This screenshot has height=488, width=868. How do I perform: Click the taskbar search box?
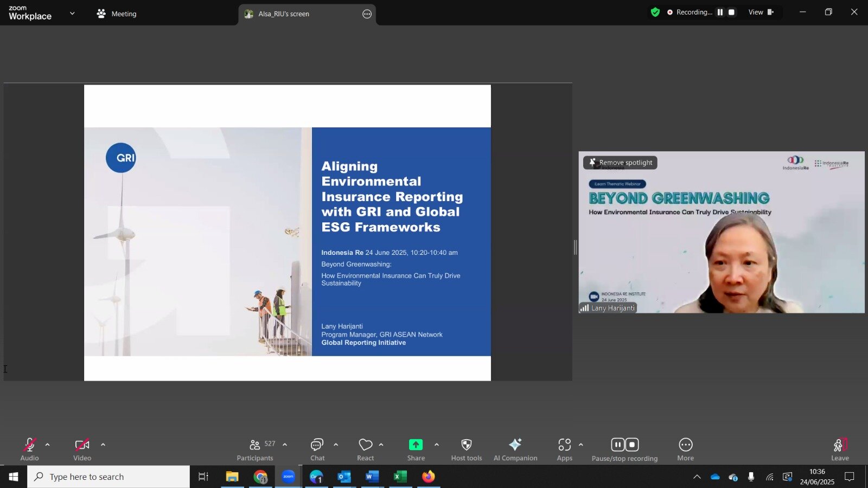pos(108,477)
